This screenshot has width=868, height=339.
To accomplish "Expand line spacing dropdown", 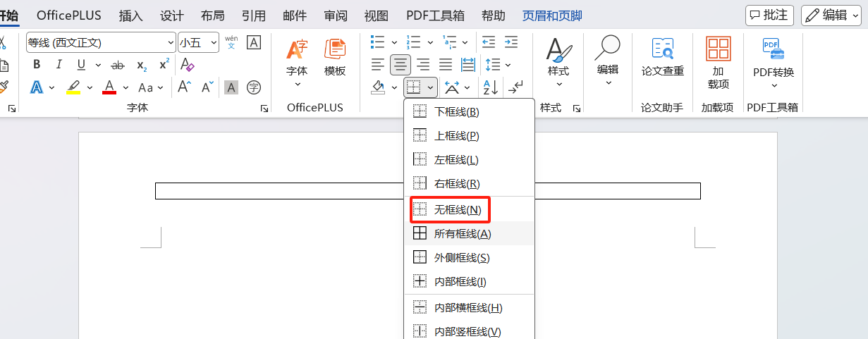I will point(507,66).
